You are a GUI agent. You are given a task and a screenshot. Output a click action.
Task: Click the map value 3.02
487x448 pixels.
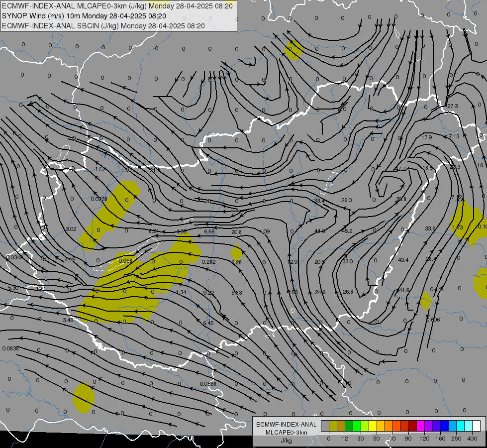click(71, 229)
